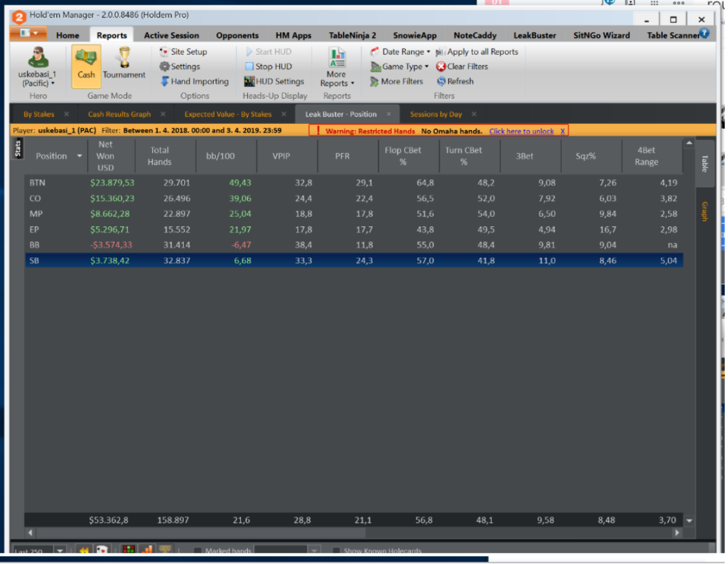
Task: Switch to Table side view
Action: [705, 163]
